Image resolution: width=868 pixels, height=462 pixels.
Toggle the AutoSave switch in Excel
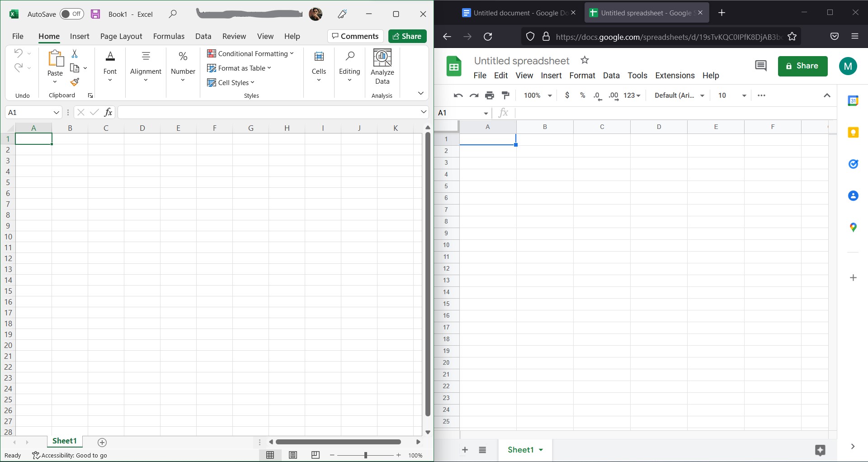click(72, 14)
